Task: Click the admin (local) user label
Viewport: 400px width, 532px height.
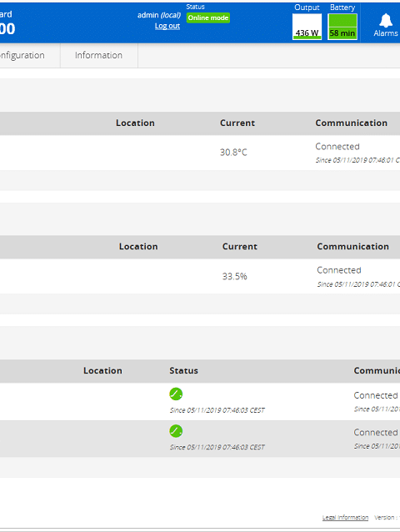Action: coord(159,15)
